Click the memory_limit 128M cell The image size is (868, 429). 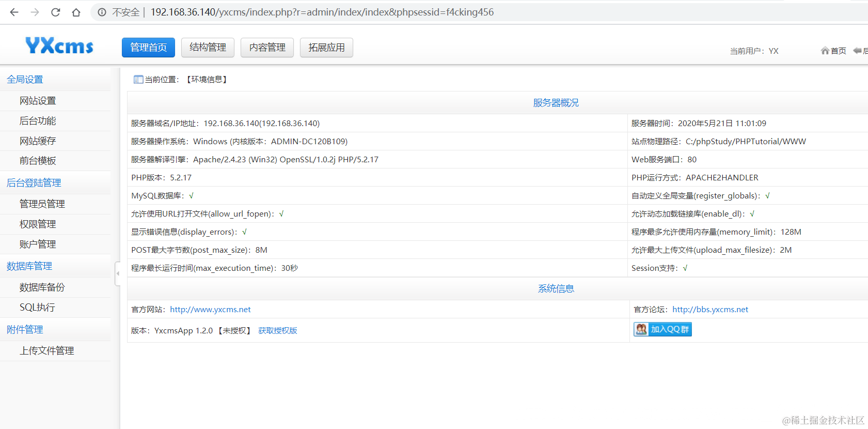(x=748, y=232)
